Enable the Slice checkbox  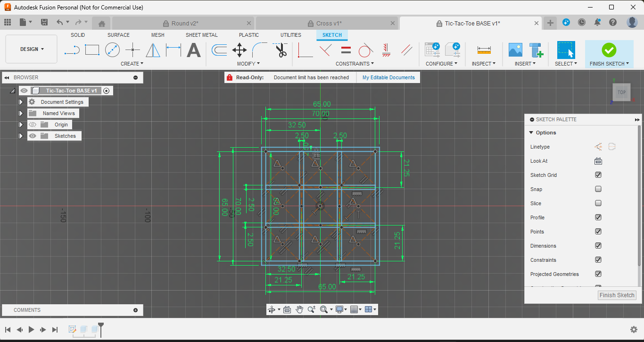598,203
